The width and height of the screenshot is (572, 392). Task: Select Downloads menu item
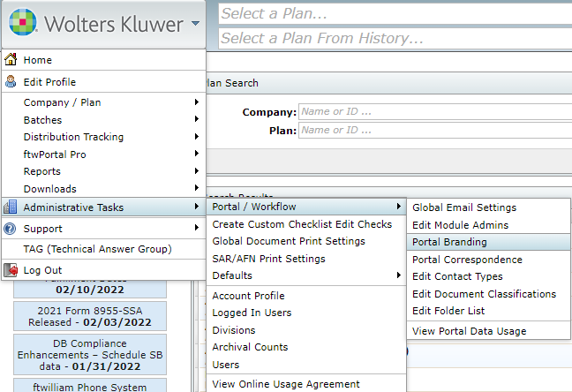[x=103, y=189]
